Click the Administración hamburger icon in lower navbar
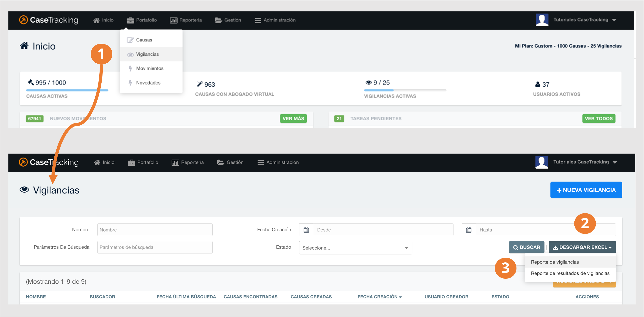 click(x=260, y=163)
